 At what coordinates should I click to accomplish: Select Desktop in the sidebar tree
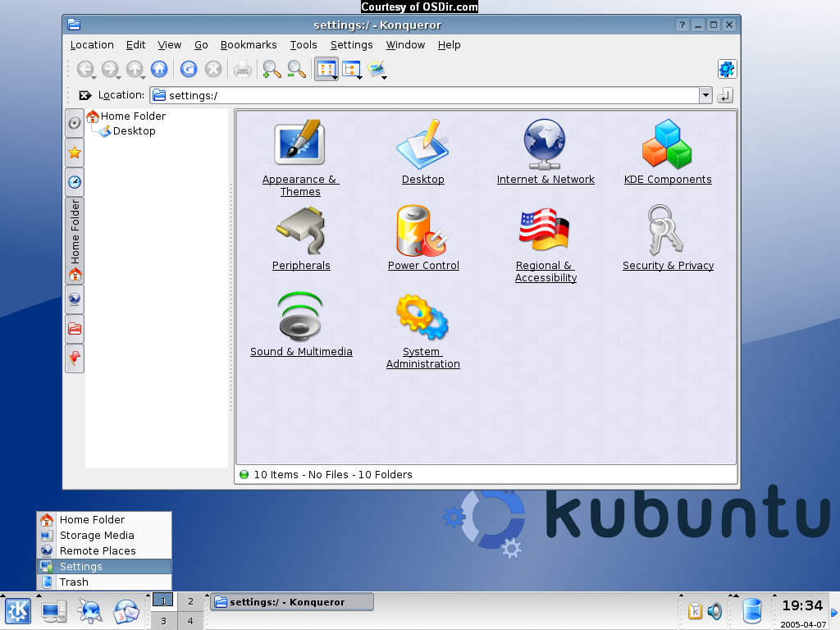pos(127,131)
